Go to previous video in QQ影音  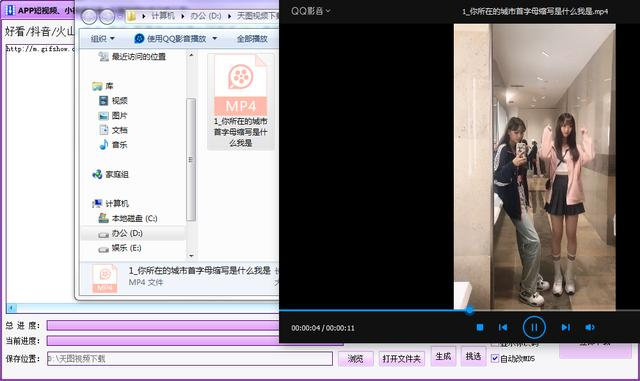click(503, 327)
